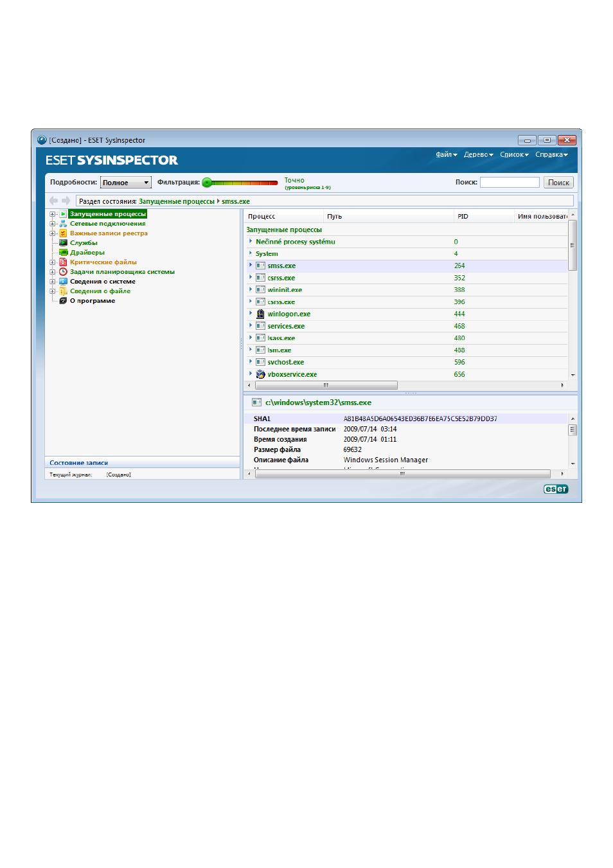
Task: Click the PID column header
Action: tap(484, 217)
